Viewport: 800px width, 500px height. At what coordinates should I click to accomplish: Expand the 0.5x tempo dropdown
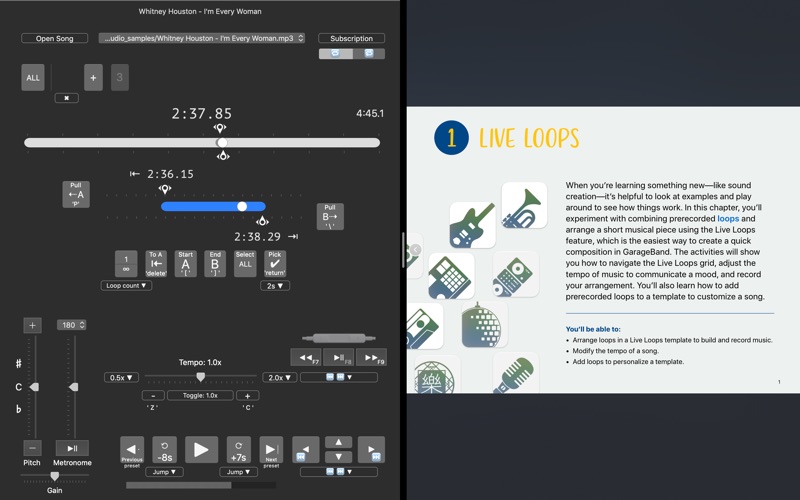(x=121, y=378)
